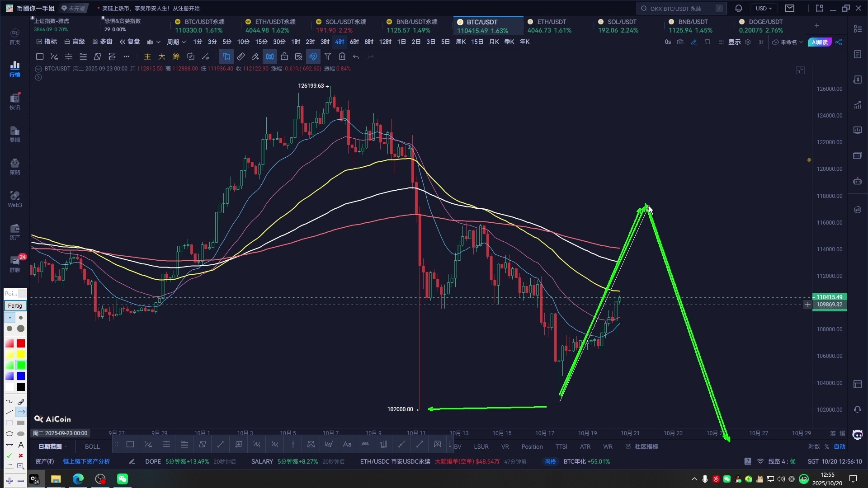Screen dimensions: 868x488
Task: Click the trash delete drawings icon
Action: pyautogui.click(x=342, y=56)
